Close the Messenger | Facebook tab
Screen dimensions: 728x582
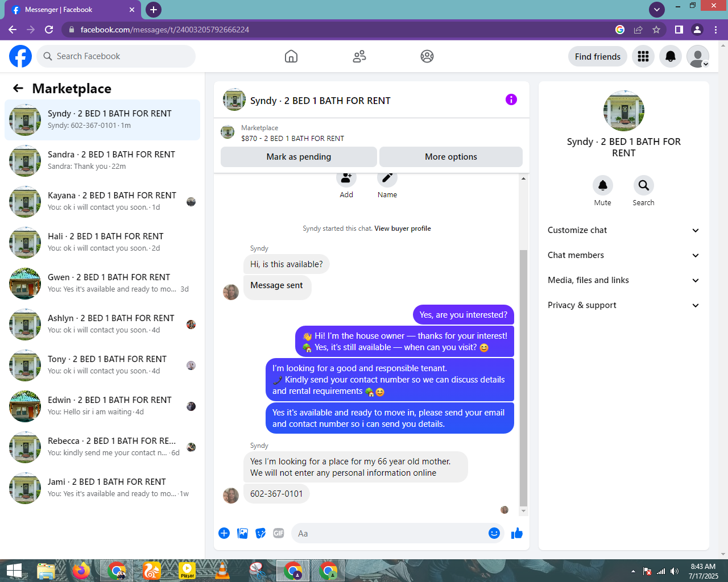point(132,10)
